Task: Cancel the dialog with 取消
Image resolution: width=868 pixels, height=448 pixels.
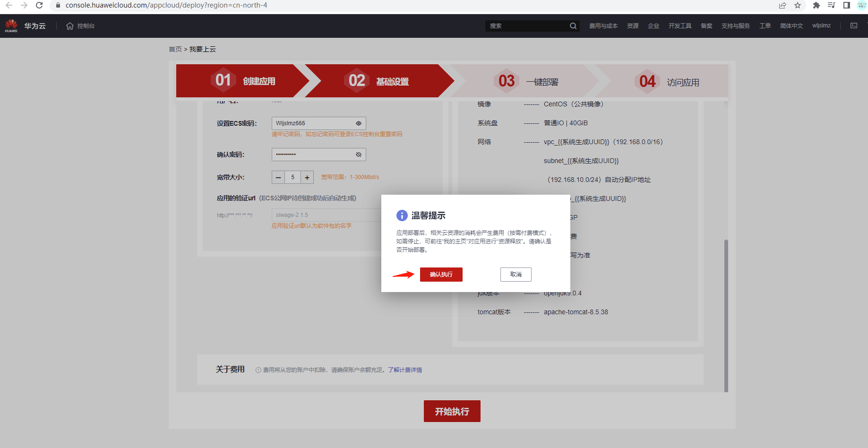Action: (516, 275)
